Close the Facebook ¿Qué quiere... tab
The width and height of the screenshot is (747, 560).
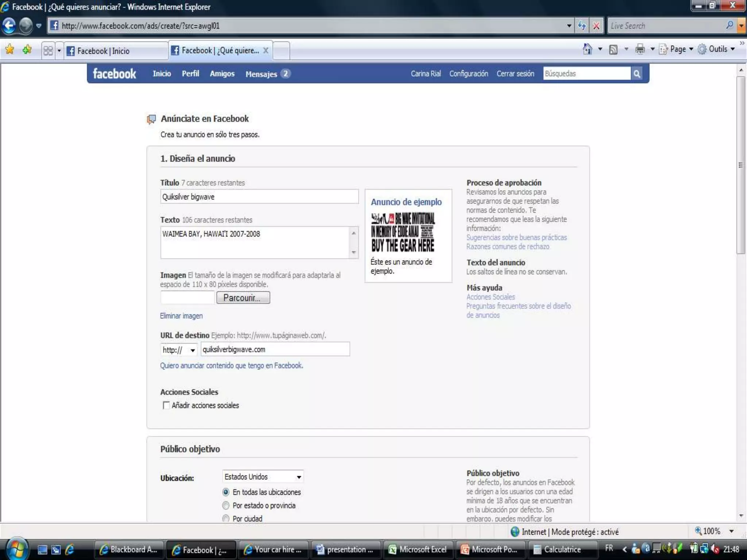click(x=266, y=50)
